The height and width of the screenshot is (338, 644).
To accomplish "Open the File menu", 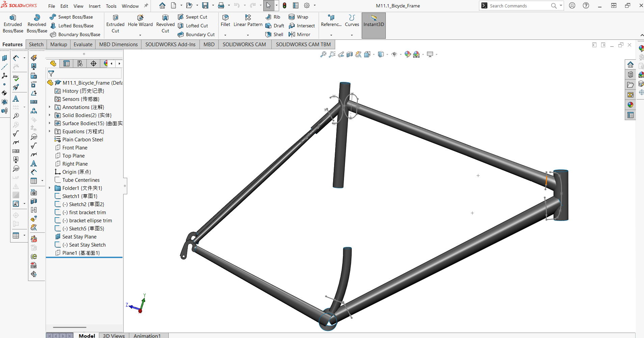I will (x=52, y=6).
